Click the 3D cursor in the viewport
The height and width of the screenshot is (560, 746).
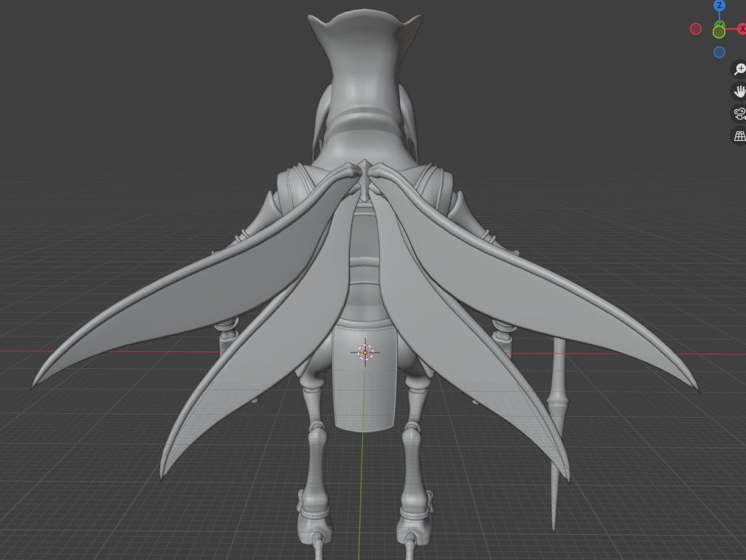[366, 352]
